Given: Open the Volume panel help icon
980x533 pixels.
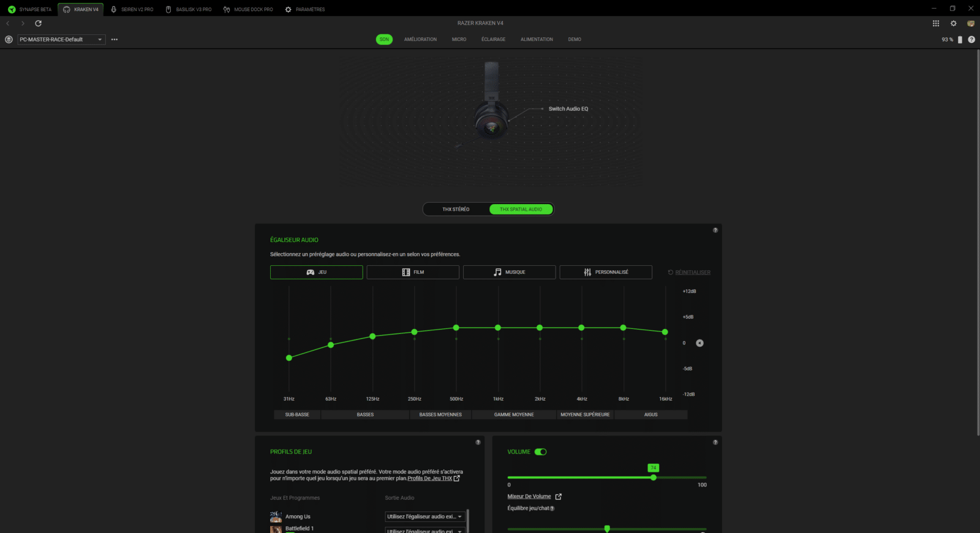Looking at the screenshot, I should click(x=715, y=442).
